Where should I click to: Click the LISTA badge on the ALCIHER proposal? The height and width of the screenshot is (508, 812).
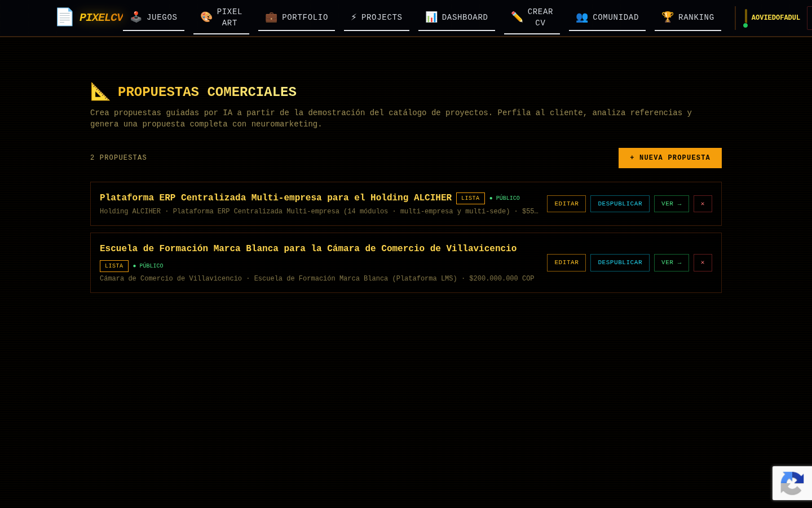click(x=470, y=198)
